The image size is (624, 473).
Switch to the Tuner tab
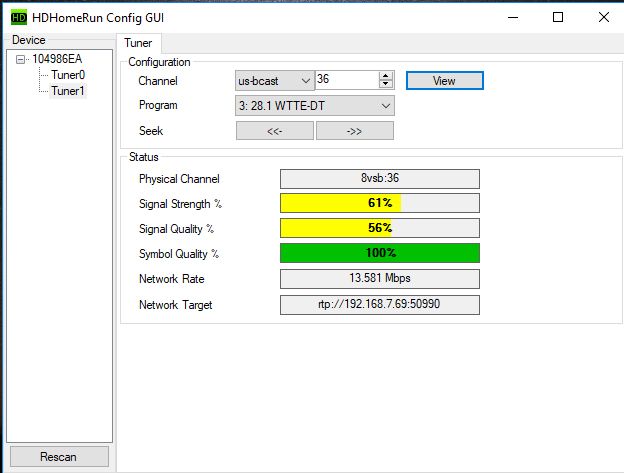139,43
